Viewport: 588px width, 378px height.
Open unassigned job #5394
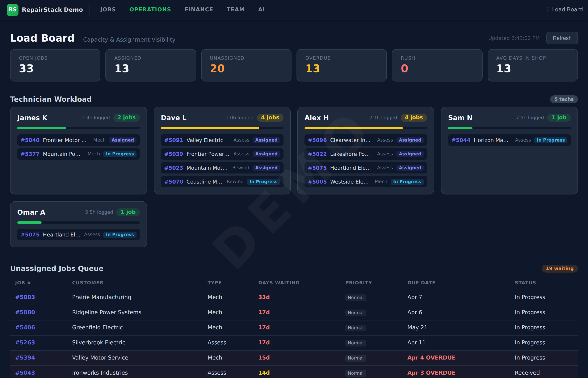point(25,358)
